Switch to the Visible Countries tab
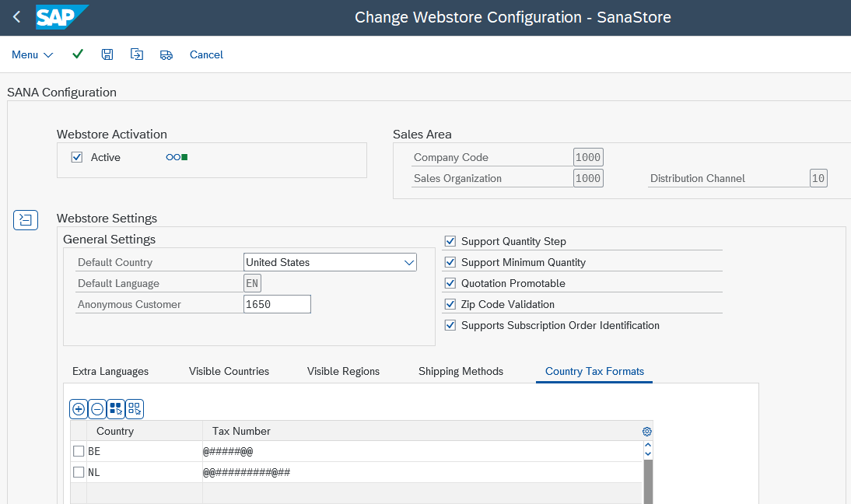This screenshot has width=851, height=504. tap(229, 371)
